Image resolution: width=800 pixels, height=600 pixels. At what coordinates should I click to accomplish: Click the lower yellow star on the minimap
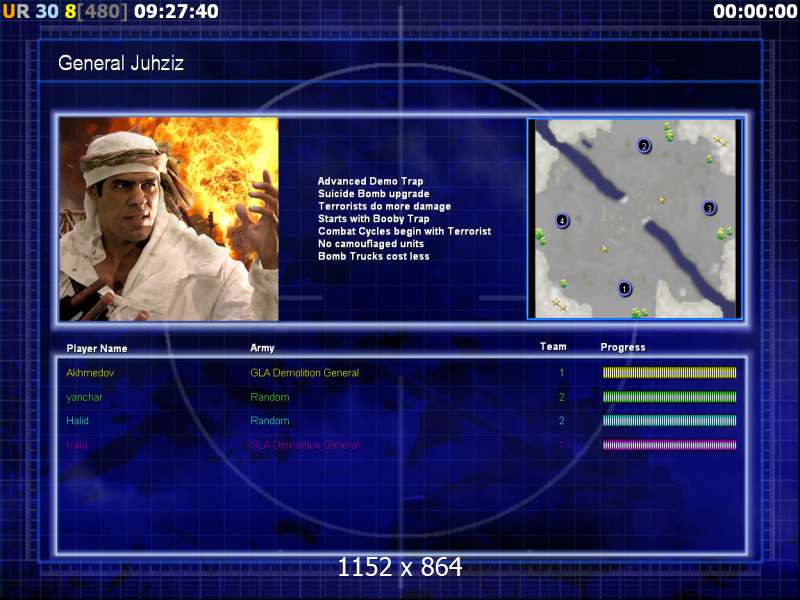(604, 249)
